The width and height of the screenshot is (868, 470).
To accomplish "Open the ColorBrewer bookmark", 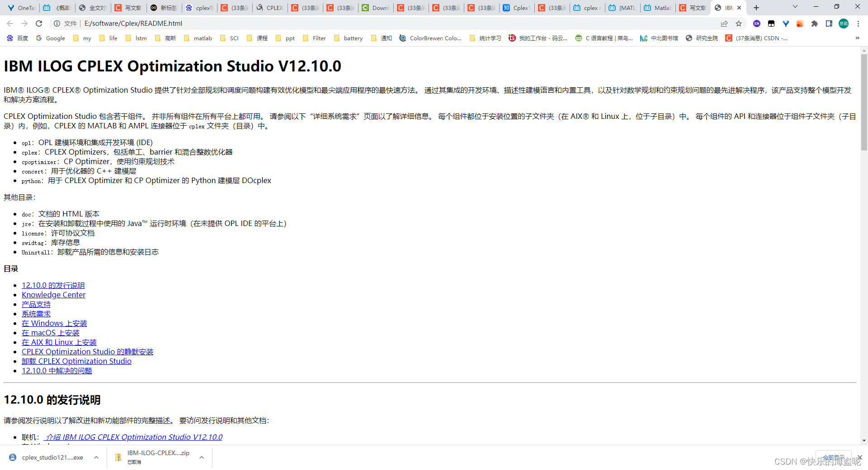I will (430, 38).
